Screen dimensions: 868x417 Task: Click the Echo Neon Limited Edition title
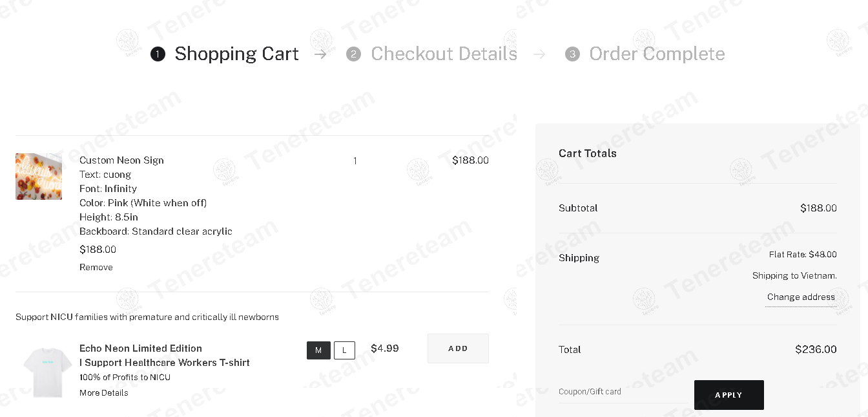pos(141,348)
